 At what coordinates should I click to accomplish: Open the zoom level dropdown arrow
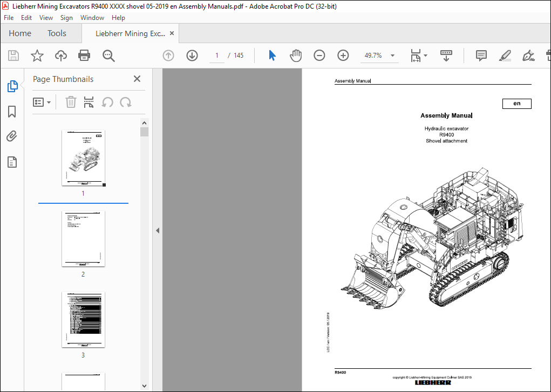(392, 56)
